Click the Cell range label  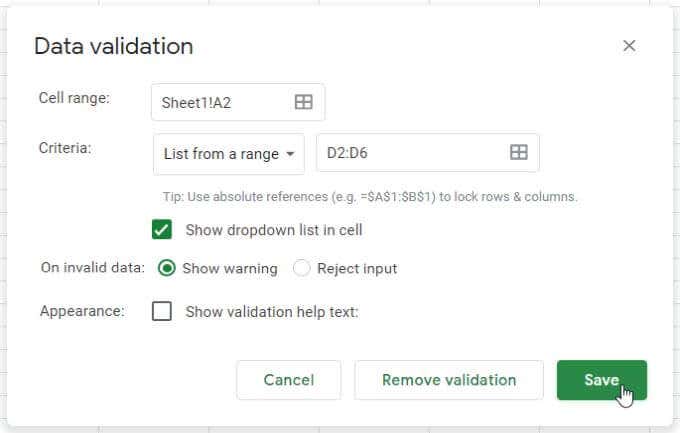pos(74,98)
